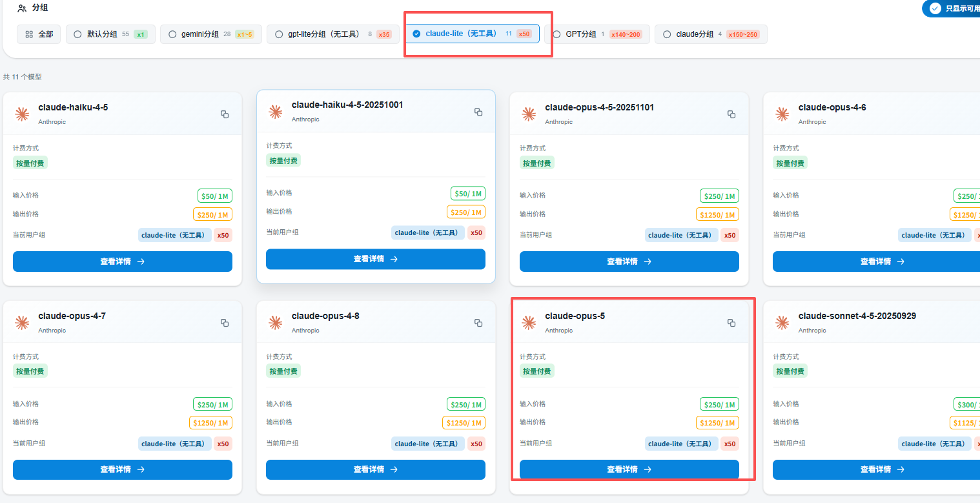
Task: Click the '按量付费' badge on claude-opus-4-7 card
Action: pyautogui.click(x=30, y=371)
